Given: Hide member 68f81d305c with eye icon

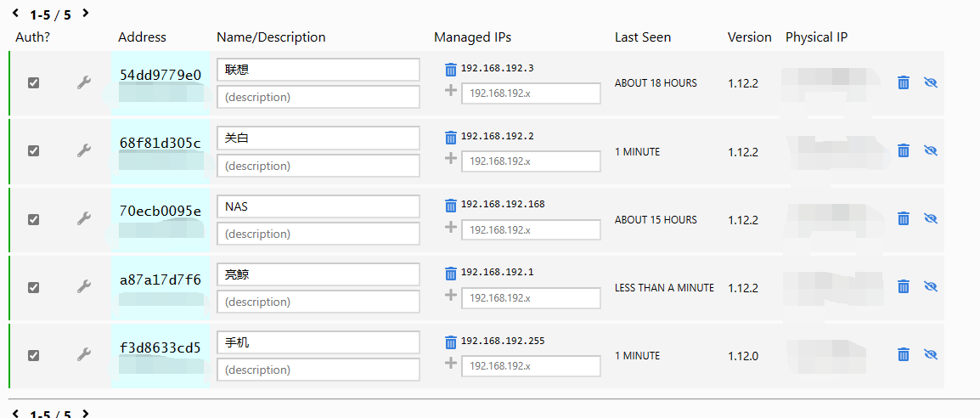Looking at the screenshot, I should (x=930, y=150).
